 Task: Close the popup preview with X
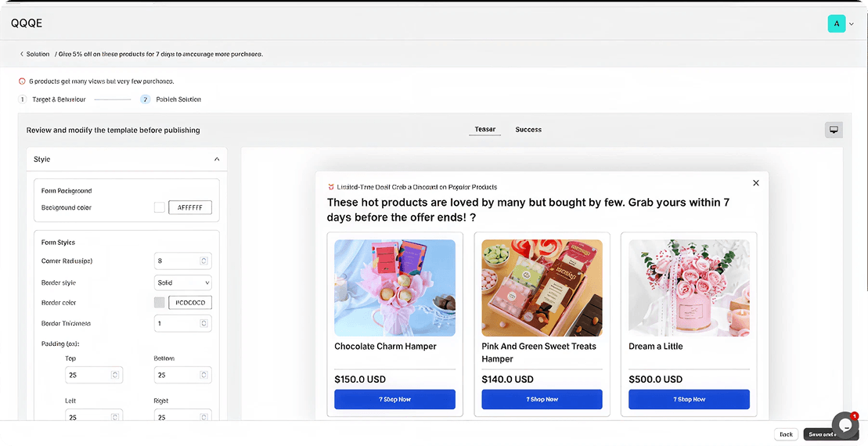coord(755,183)
